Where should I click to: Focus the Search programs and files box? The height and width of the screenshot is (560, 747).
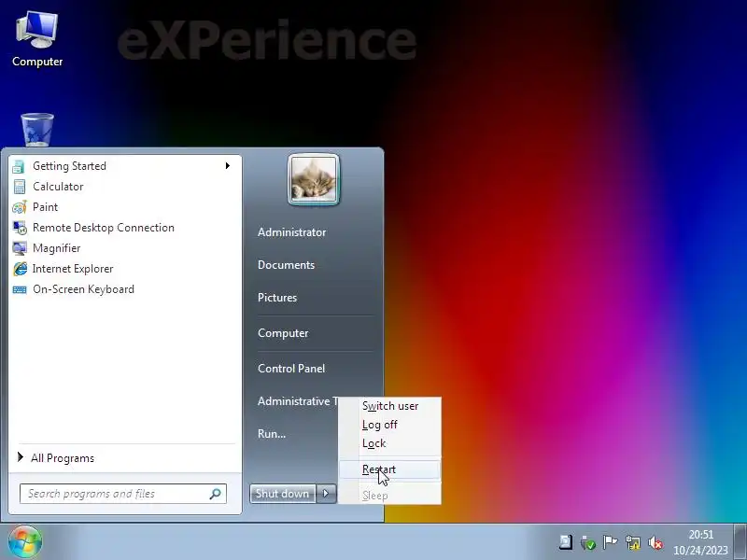click(123, 494)
